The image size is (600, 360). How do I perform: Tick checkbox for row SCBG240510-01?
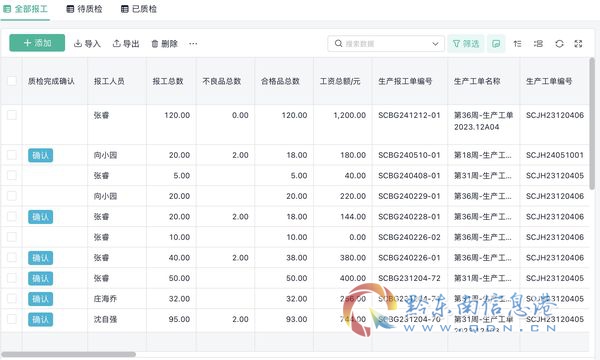[12, 155]
